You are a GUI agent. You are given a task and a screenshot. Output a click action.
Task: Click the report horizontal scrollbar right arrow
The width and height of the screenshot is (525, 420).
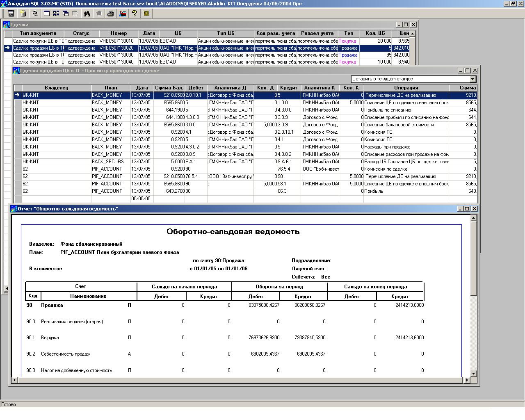pos(467,380)
